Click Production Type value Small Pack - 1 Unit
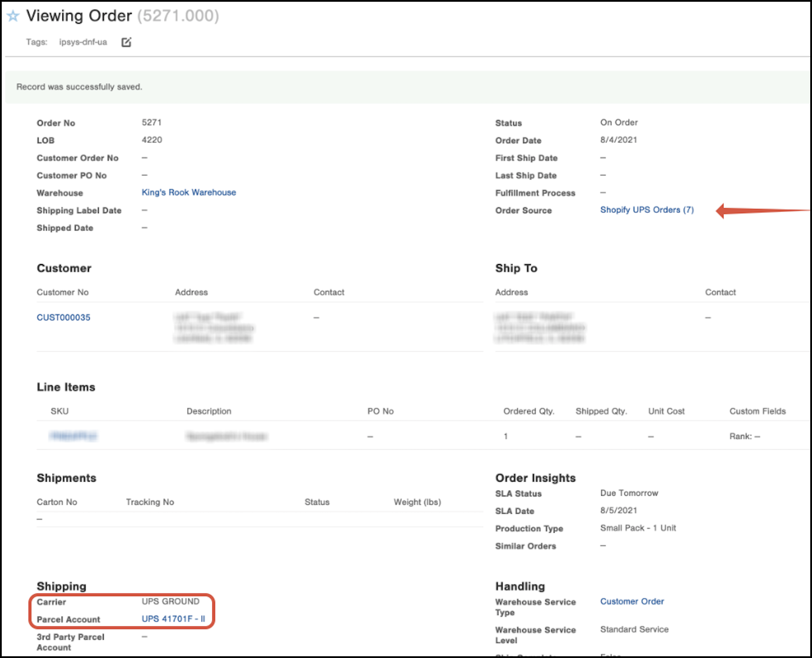812x658 pixels. coord(638,528)
